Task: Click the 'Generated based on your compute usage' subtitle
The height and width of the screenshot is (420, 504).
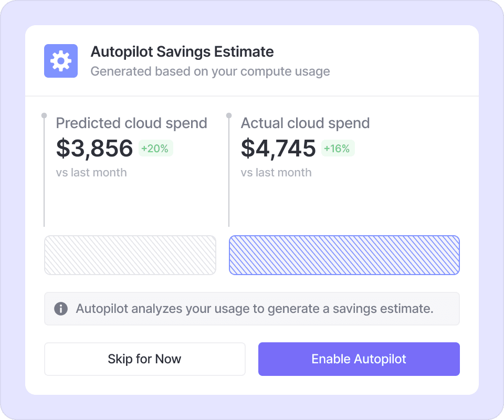Action: [x=210, y=71]
